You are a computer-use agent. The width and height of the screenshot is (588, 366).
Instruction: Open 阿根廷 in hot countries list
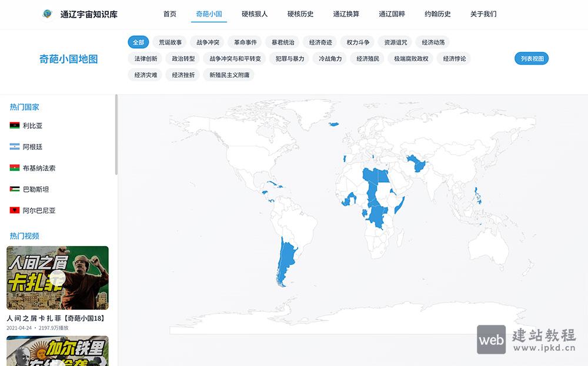tap(32, 147)
